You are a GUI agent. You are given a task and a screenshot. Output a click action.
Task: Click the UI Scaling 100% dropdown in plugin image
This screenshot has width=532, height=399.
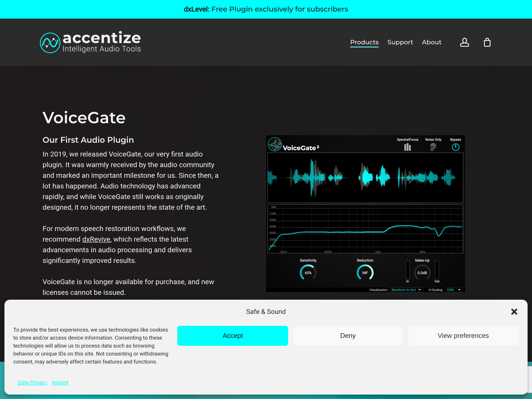454,290
